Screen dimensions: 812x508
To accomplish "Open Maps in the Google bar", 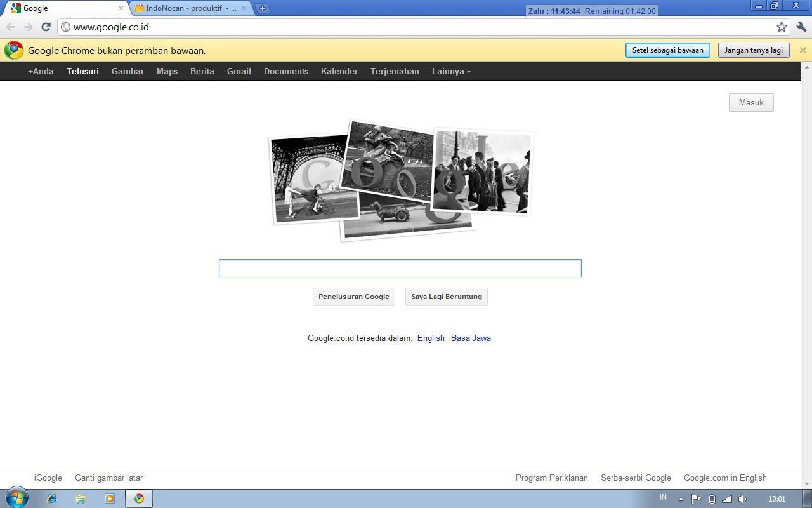I will [167, 71].
